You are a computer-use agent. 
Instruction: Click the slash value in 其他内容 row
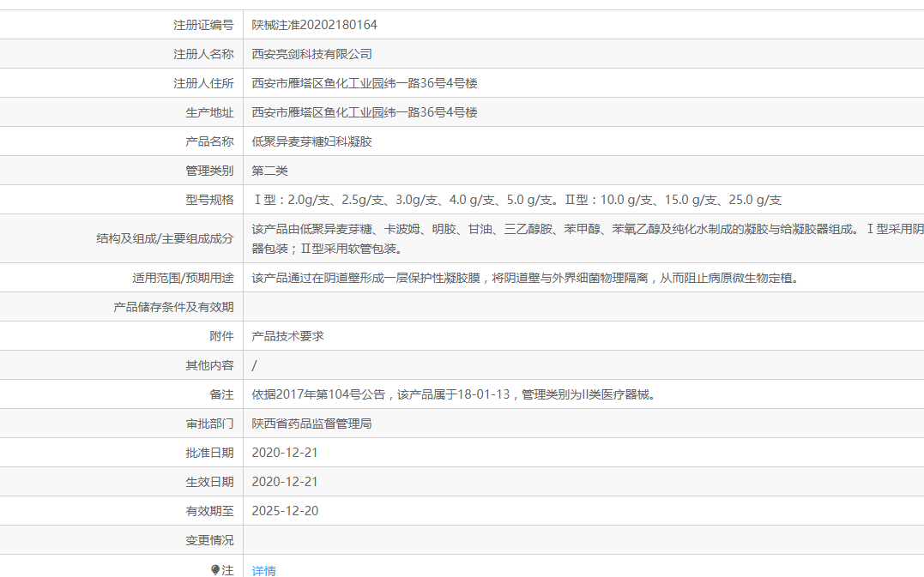(x=254, y=365)
